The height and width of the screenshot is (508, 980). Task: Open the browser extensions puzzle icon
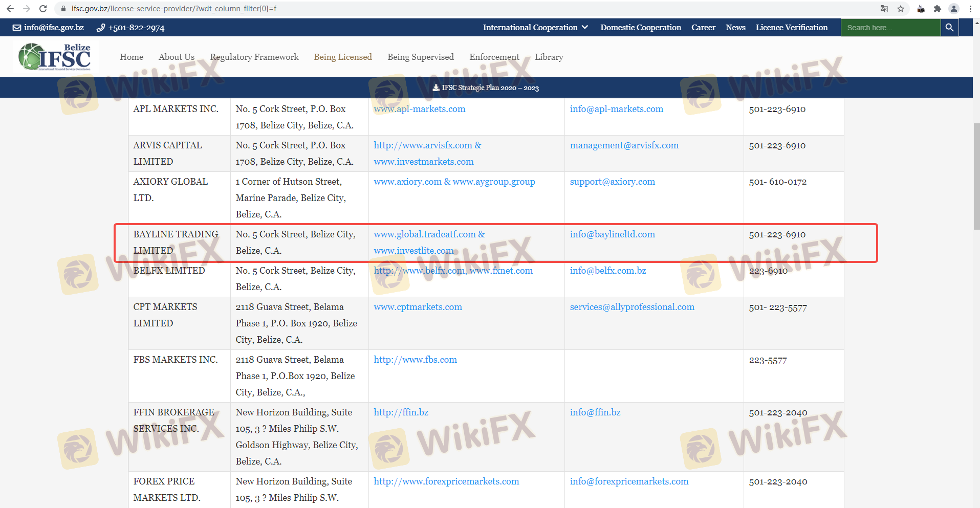click(937, 9)
